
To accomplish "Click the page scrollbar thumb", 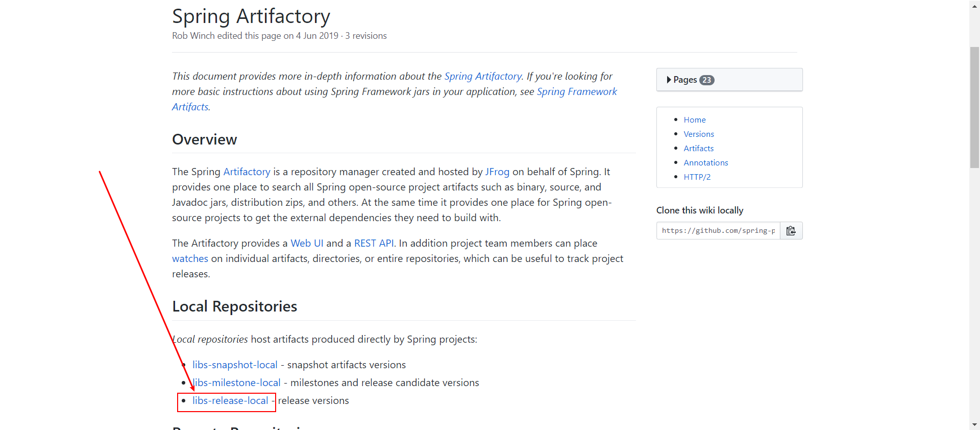I will pos(974,107).
